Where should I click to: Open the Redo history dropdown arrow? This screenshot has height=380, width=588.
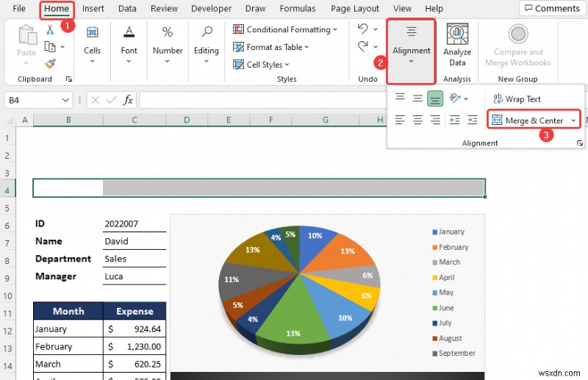[376, 46]
